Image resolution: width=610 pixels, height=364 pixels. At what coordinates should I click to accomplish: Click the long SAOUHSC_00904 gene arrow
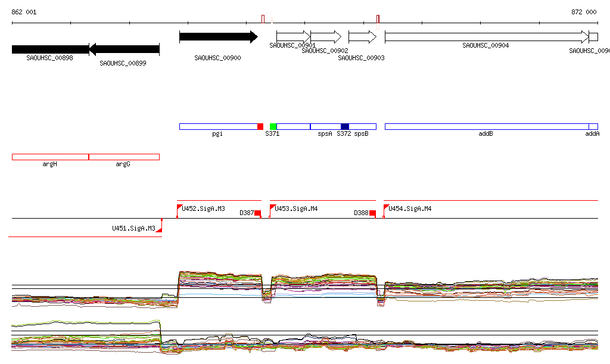click(x=487, y=37)
